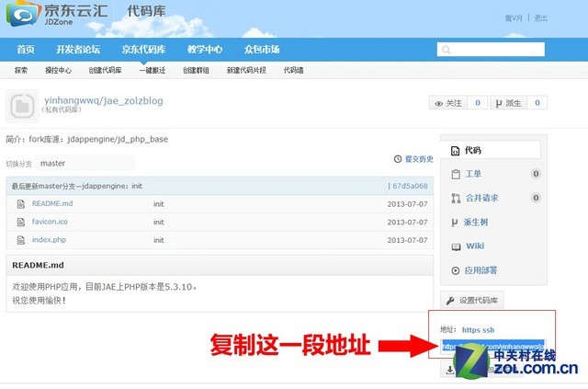This screenshot has height=389, width=588.
Task: Select the https address option
Action: pos(470,330)
